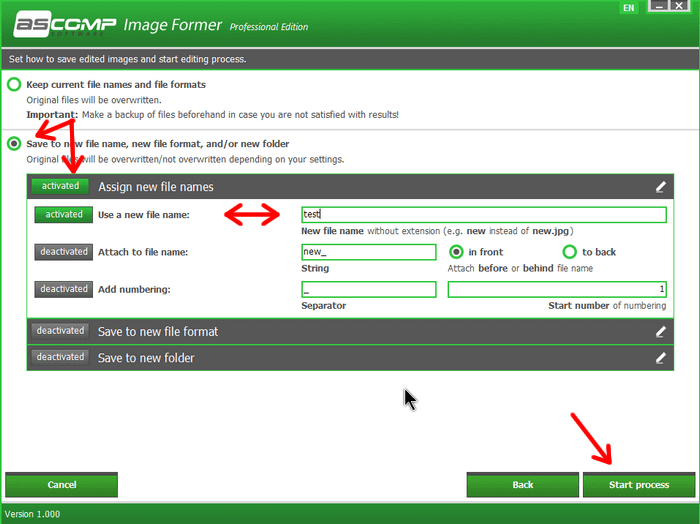Click the String field containing 'new_'
Screen dimensions: 700x524
pos(369,252)
